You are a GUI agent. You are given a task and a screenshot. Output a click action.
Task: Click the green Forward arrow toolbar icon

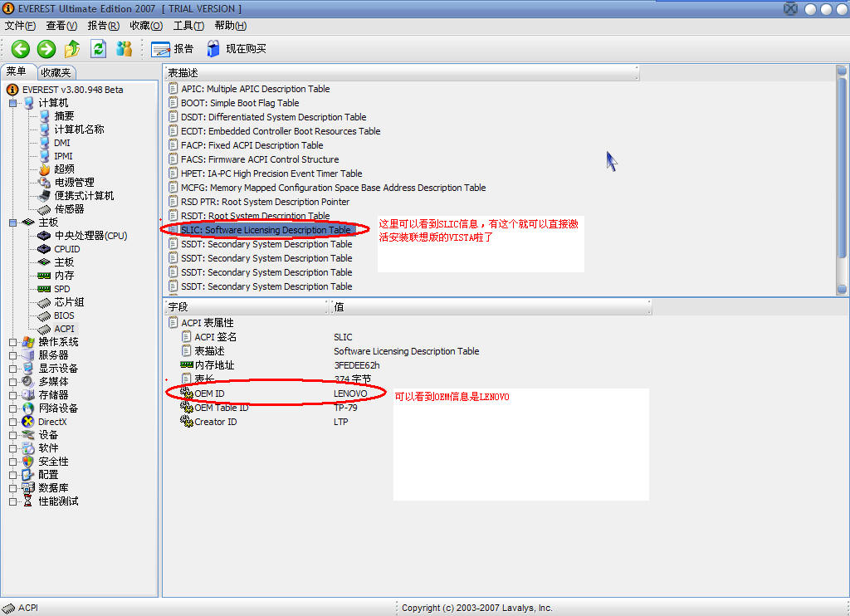(46, 49)
